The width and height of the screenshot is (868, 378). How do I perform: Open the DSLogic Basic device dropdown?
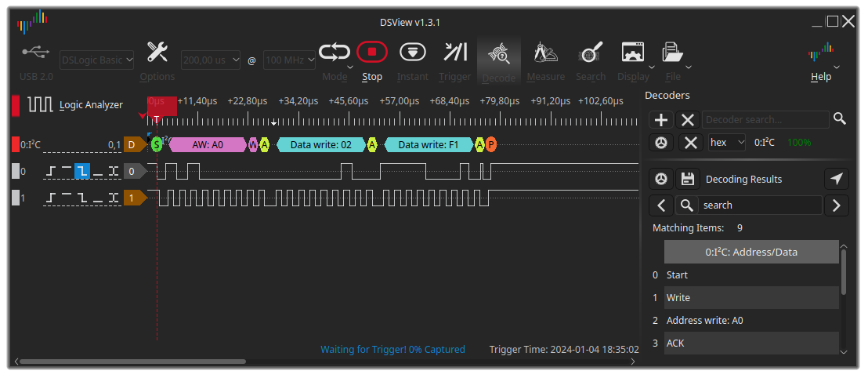coord(96,60)
